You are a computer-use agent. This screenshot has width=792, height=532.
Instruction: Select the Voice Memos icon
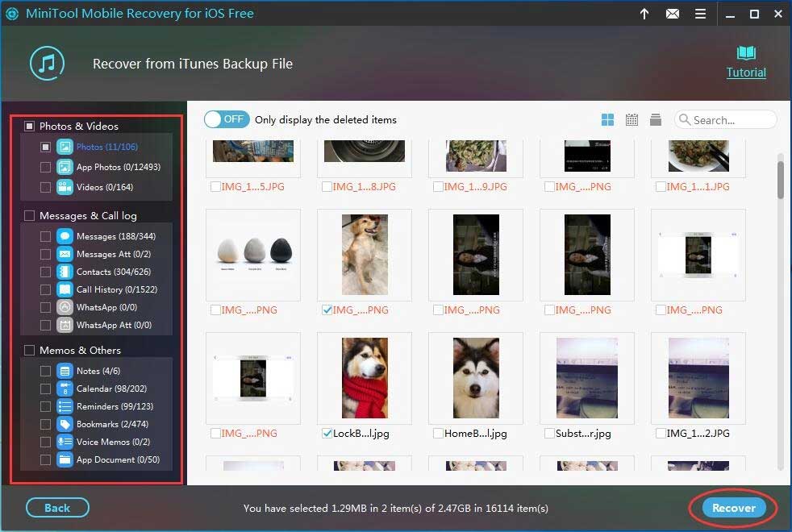click(65, 442)
